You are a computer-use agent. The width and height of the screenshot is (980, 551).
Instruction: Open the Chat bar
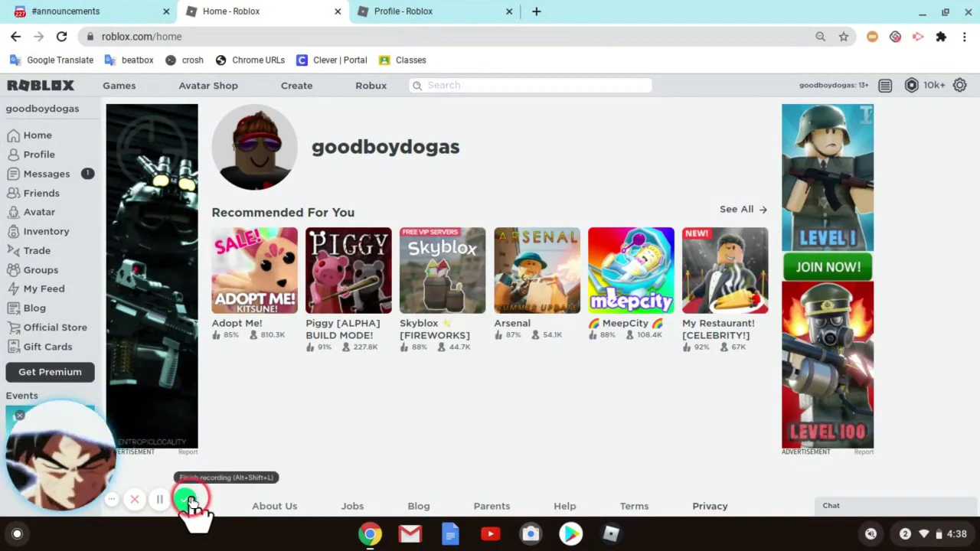[895, 506]
